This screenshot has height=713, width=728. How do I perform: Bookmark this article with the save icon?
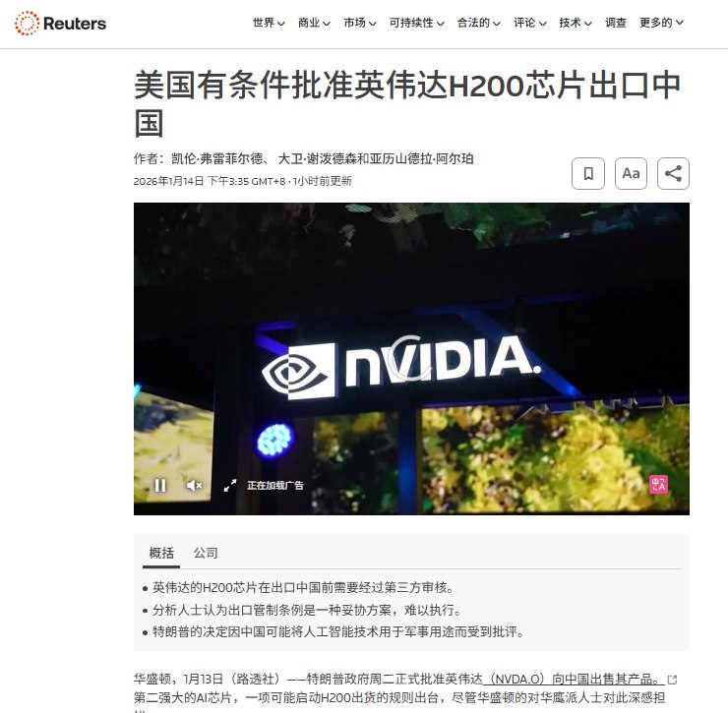click(587, 174)
